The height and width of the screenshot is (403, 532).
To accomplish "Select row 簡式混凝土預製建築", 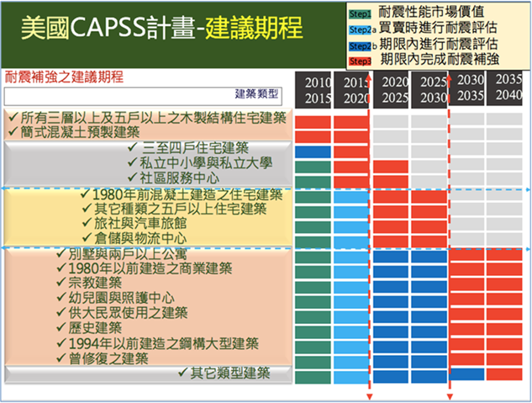I will (x=74, y=132).
